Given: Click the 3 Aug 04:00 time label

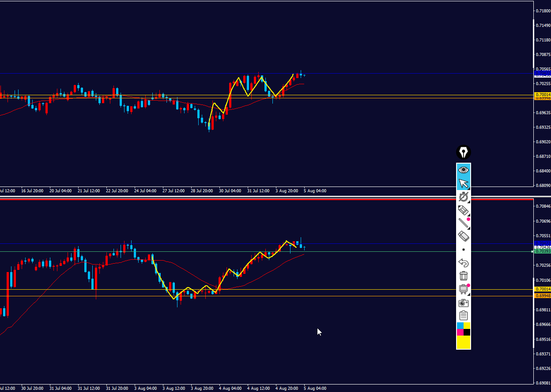Looking at the screenshot, I should tap(145, 388).
